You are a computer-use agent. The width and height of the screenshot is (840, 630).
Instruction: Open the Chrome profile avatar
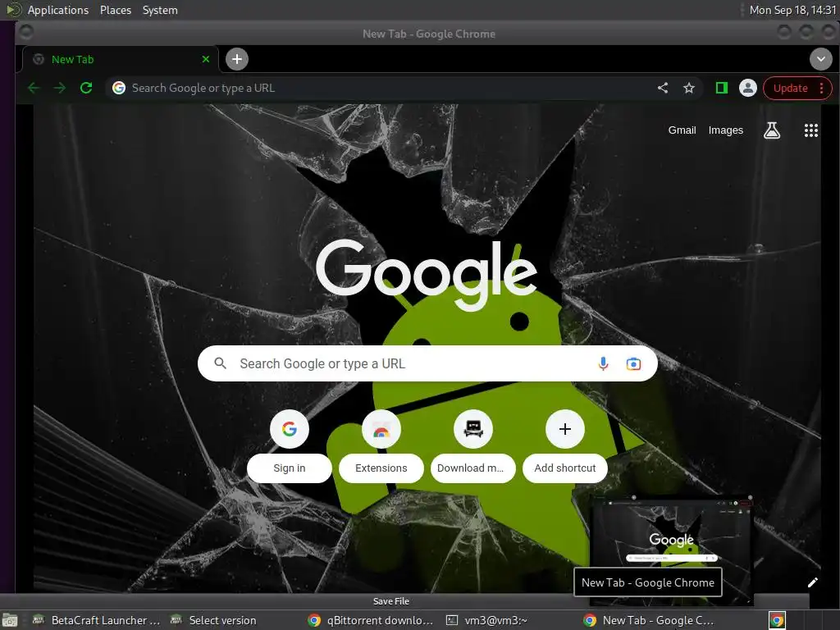(748, 88)
